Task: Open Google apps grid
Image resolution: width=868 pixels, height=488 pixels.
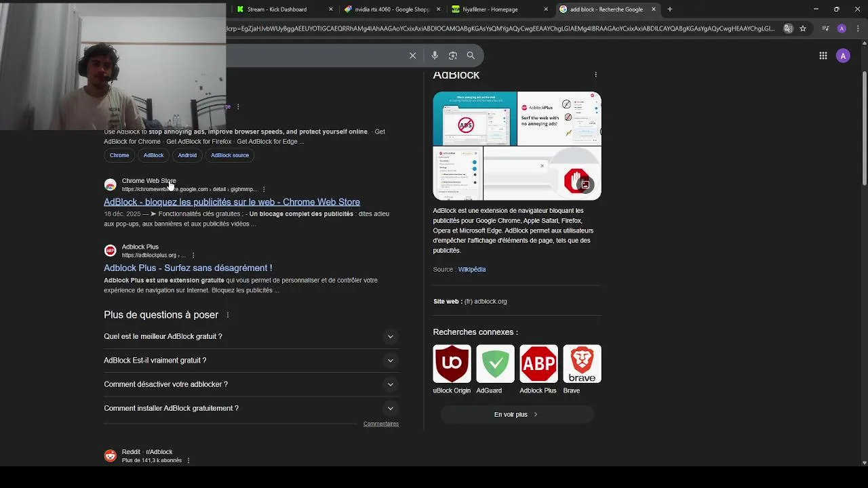Action: pos(823,56)
